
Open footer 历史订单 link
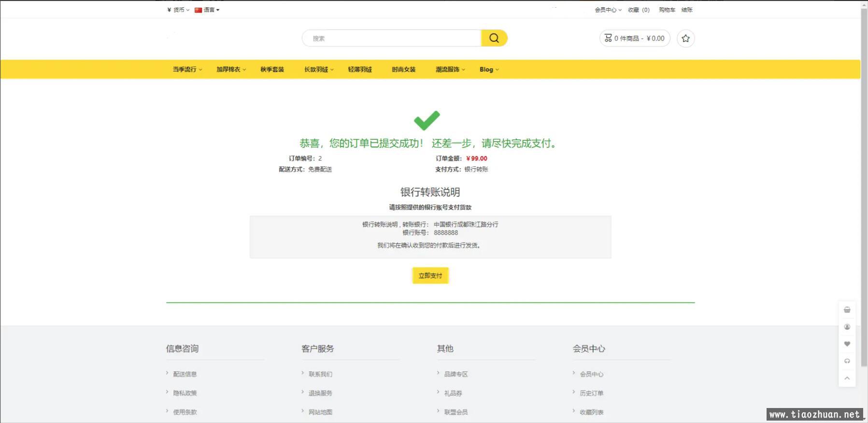(592, 393)
